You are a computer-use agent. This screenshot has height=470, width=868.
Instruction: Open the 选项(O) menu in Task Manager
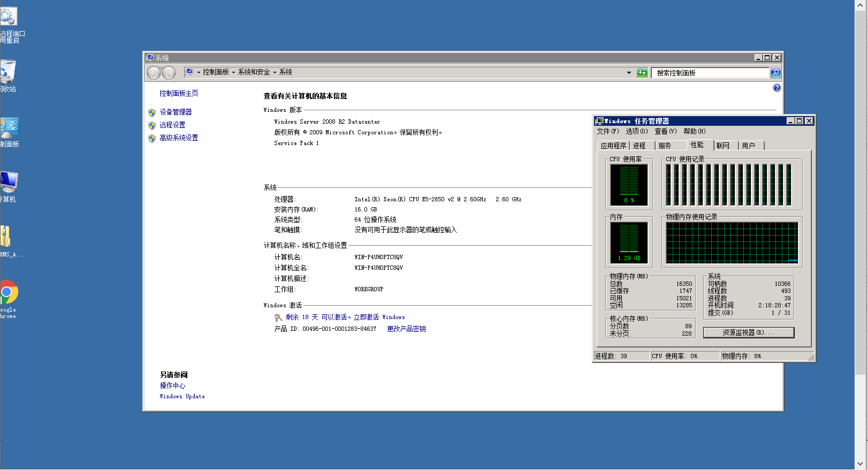click(636, 131)
